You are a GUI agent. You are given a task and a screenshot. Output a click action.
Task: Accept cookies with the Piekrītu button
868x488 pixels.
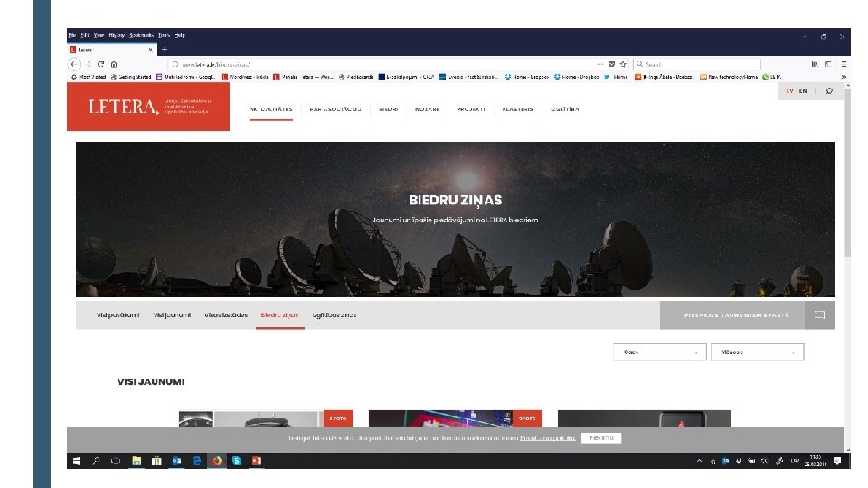point(601,438)
